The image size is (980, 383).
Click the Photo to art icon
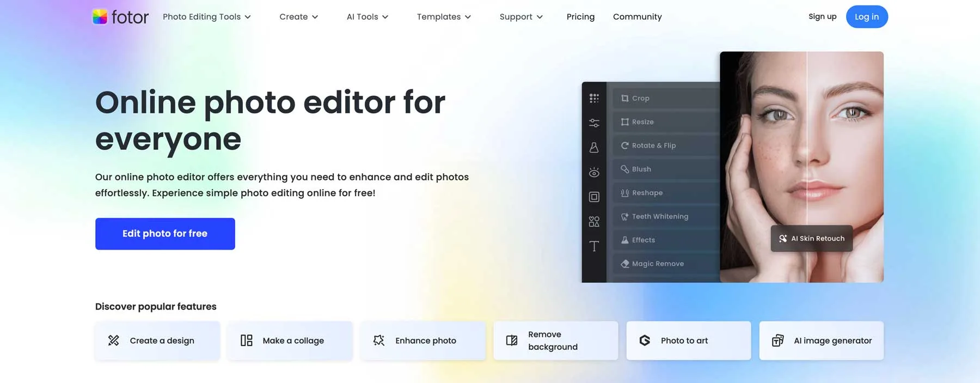645,341
